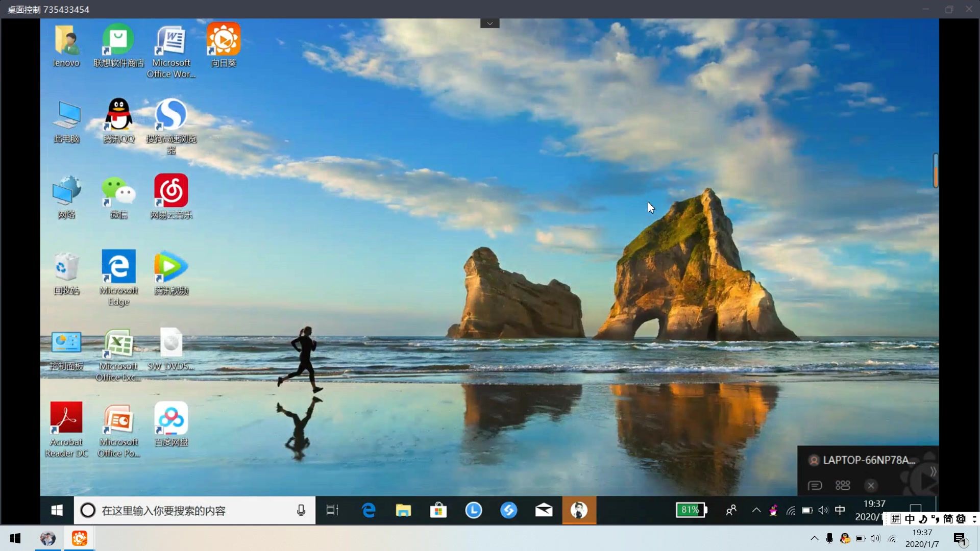The width and height of the screenshot is (980, 551).
Task: Click microphone icon in local system tray
Action: point(829,538)
